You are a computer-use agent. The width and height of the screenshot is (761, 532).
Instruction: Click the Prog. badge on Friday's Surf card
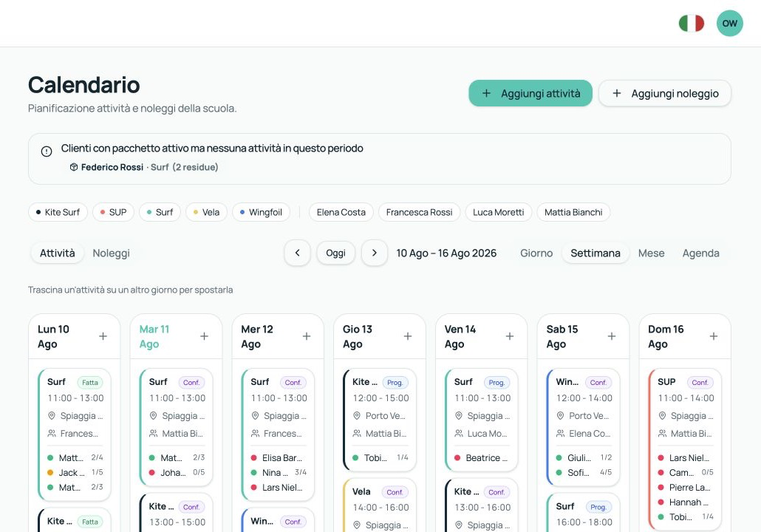[496, 383]
